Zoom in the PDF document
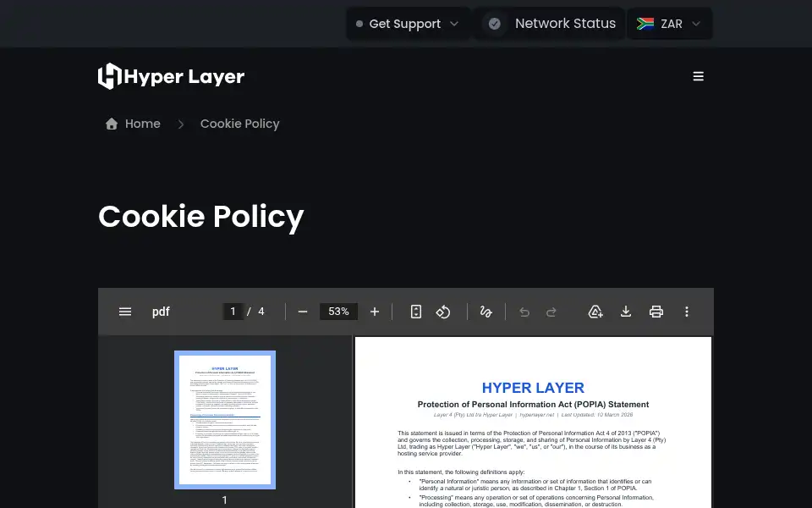812x508 pixels. click(x=375, y=312)
